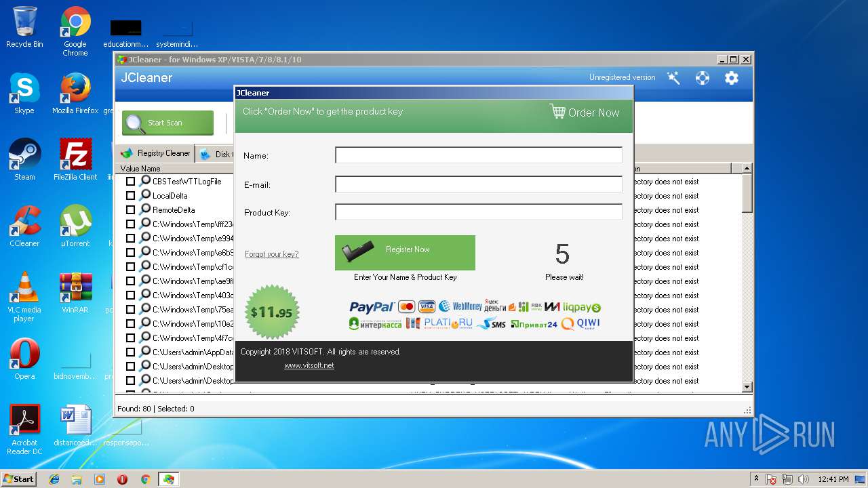Launch VLC media player shortcut
868x488 pixels.
pyautogui.click(x=24, y=297)
